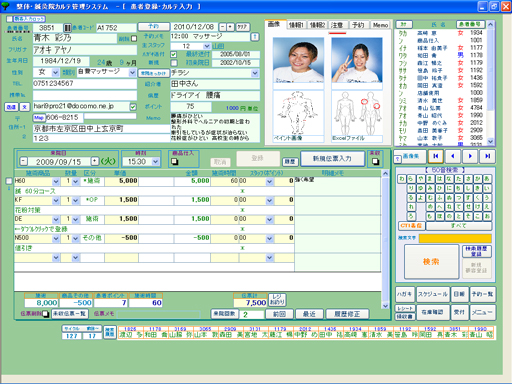The width and height of the screenshot is (512, 384).
Task: Increase appointment date with plus button
Action: click(x=230, y=27)
